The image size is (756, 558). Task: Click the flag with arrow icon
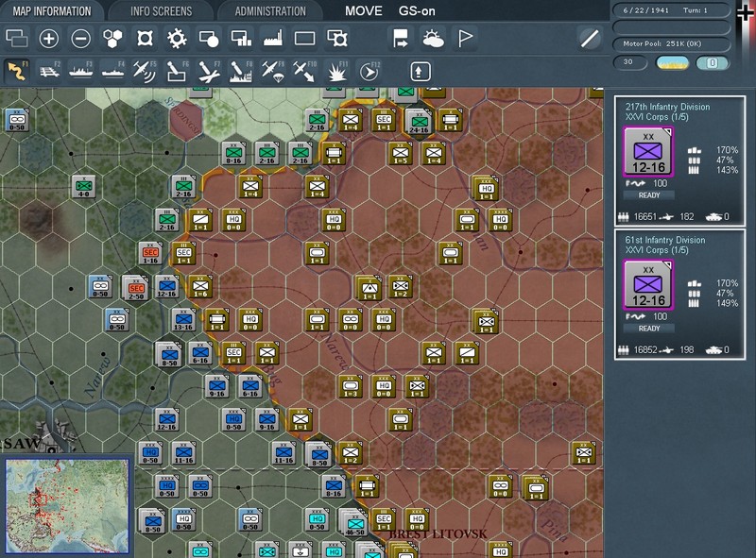point(401,39)
